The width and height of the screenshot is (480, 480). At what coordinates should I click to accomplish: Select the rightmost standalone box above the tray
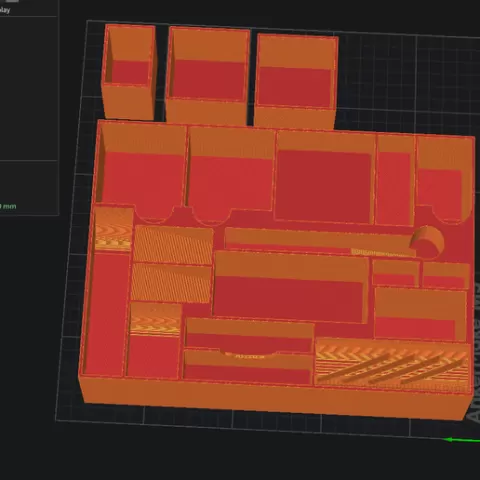tap(296, 82)
